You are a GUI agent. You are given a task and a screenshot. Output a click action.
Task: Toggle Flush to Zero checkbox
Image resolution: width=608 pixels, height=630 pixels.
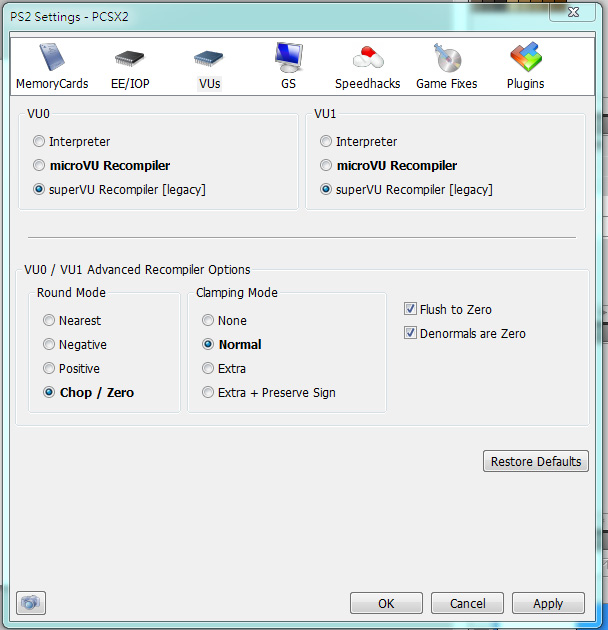[x=410, y=309]
